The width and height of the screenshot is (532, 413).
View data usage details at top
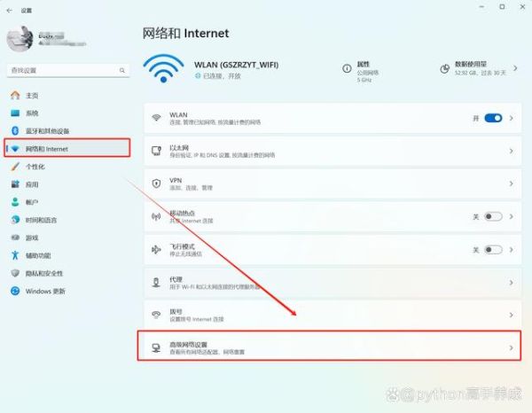click(478, 67)
